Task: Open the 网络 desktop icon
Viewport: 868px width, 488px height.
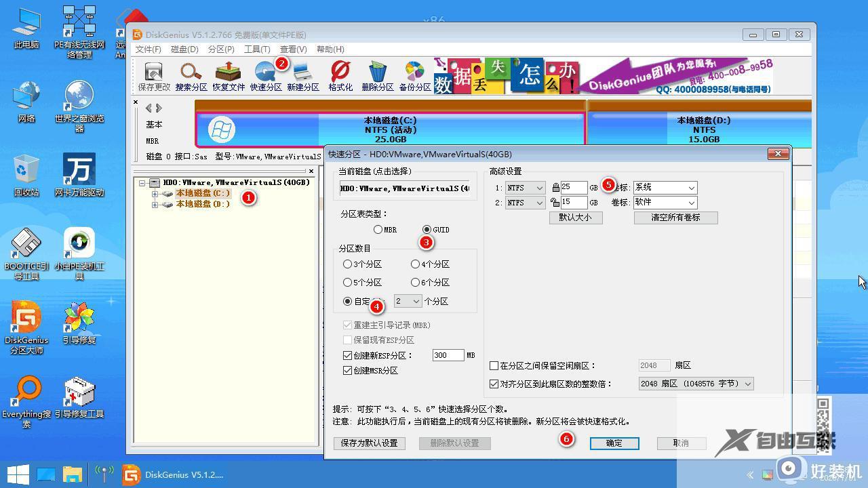Action: [x=26, y=102]
